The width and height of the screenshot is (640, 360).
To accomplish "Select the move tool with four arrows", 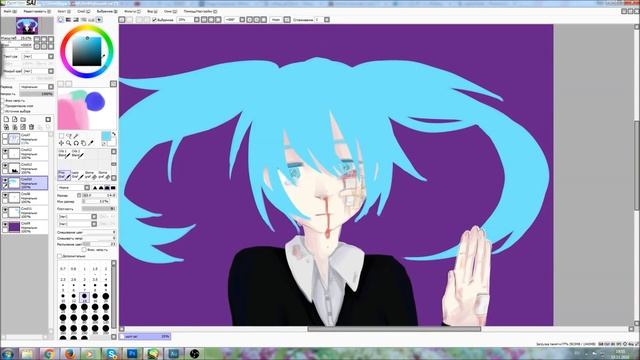I will click(x=61, y=143).
